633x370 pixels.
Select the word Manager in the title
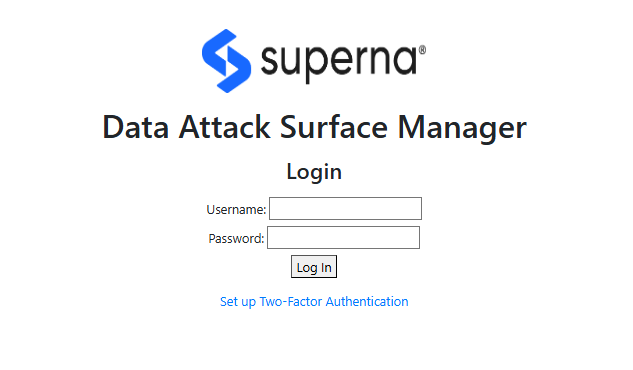click(x=462, y=129)
